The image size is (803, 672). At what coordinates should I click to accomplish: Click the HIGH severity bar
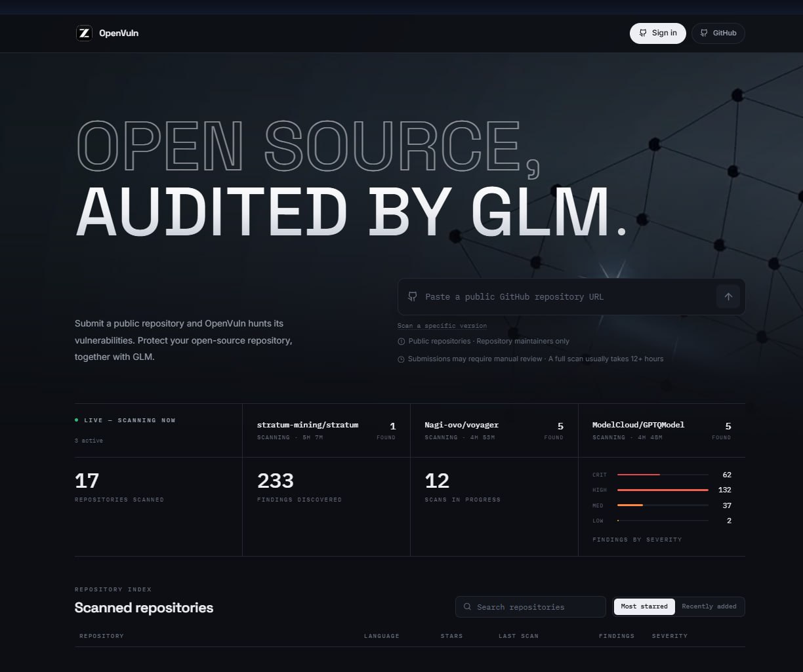click(663, 490)
